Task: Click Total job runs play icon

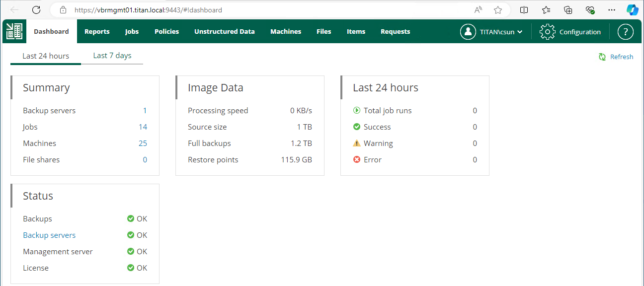Action: (357, 111)
